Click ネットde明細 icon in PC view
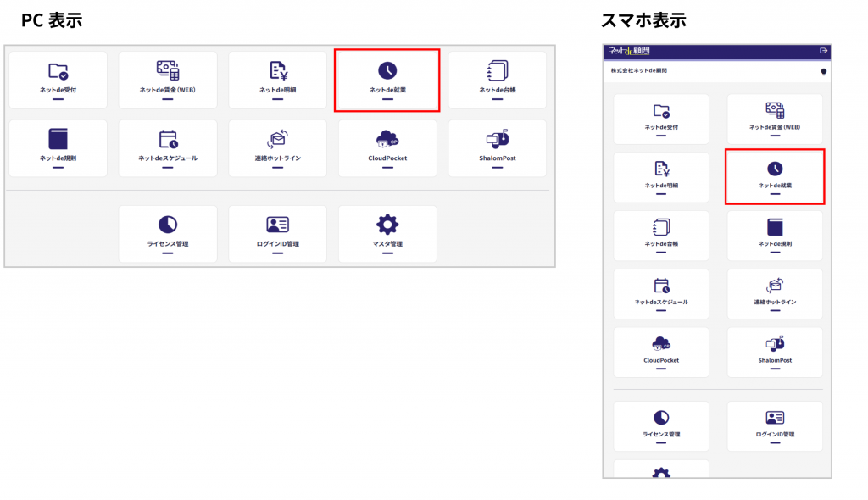The height and width of the screenshot is (500, 868). coord(278,71)
